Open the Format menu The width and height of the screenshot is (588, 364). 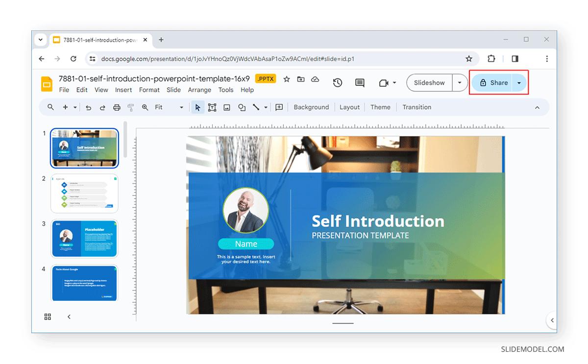tap(149, 90)
